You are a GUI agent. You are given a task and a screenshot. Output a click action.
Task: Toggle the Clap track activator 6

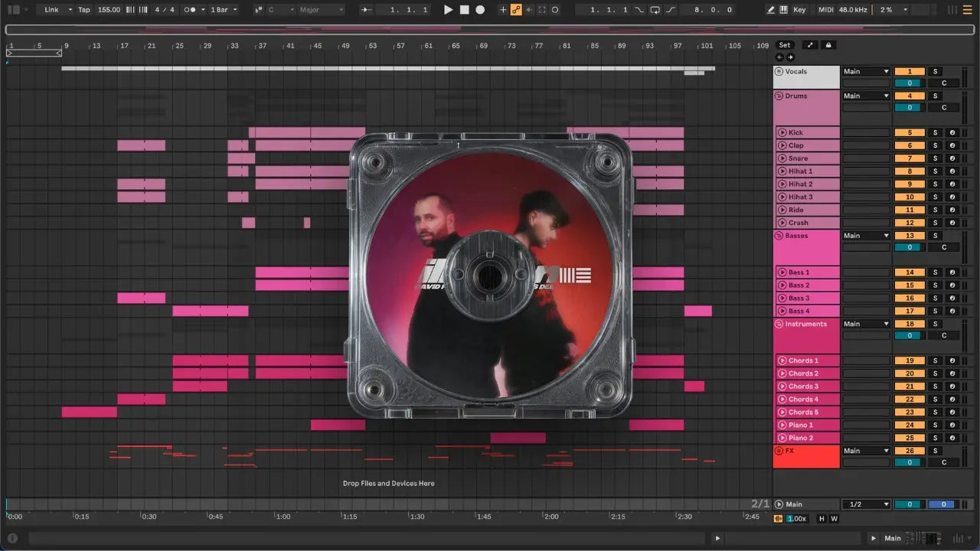pyautogui.click(x=910, y=145)
